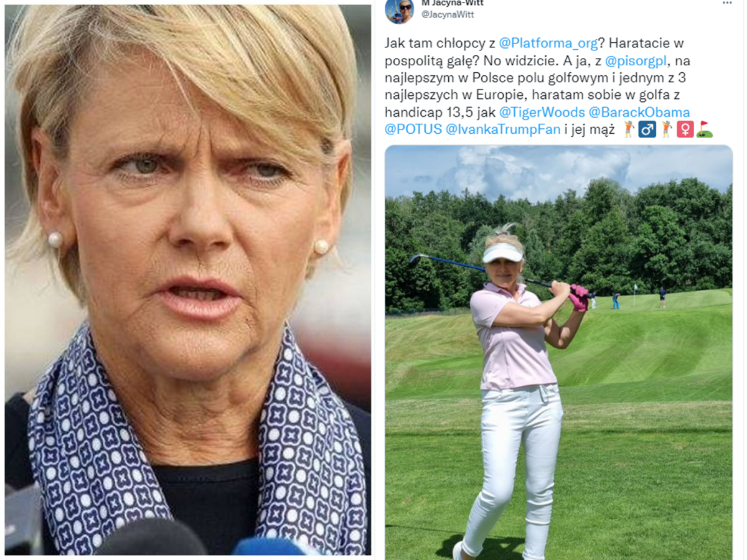Click the white flag on the green
Screen dimensions: 747x560
pos(636,289)
